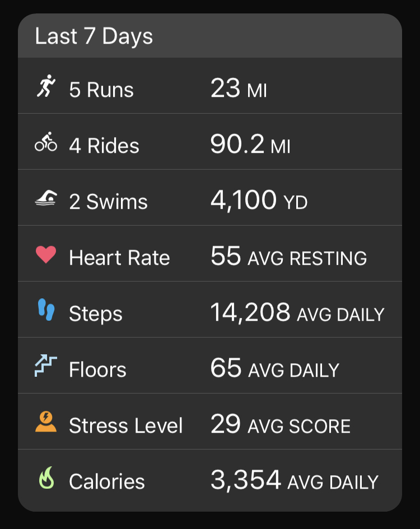The width and height of the screenshot is (420, 529).
Task: View the 2 Swims label
Action: (108, 202)
